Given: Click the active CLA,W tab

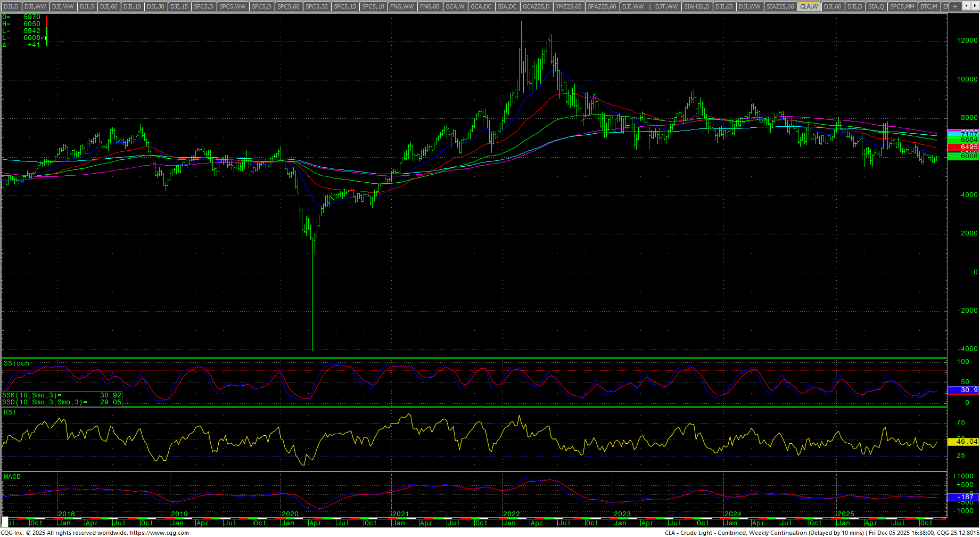Looking at the screenshot, I should click(809, 6).
